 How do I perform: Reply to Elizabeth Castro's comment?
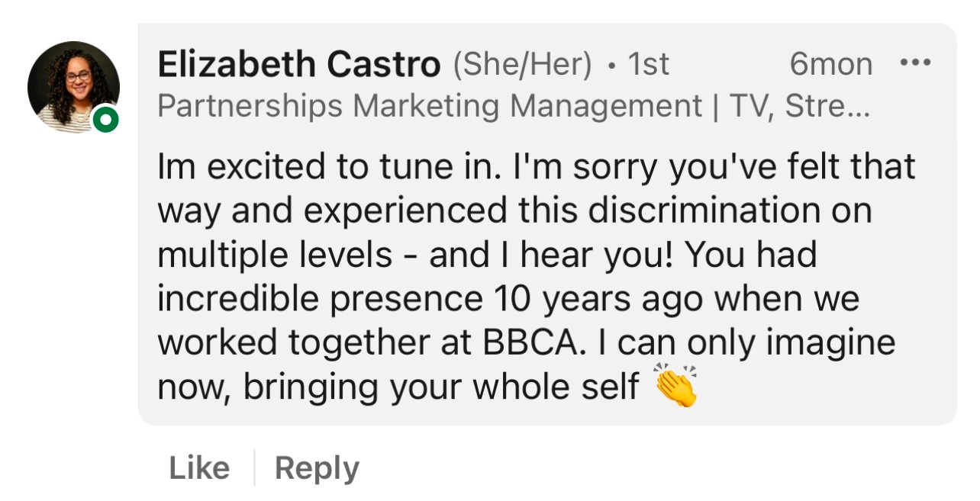[x=317, y=467]
